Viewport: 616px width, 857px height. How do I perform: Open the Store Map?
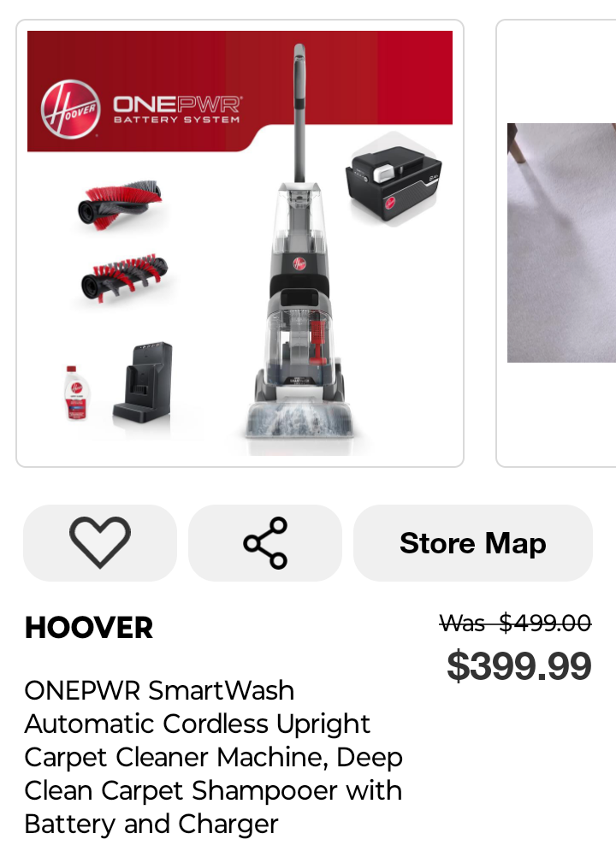473,543
